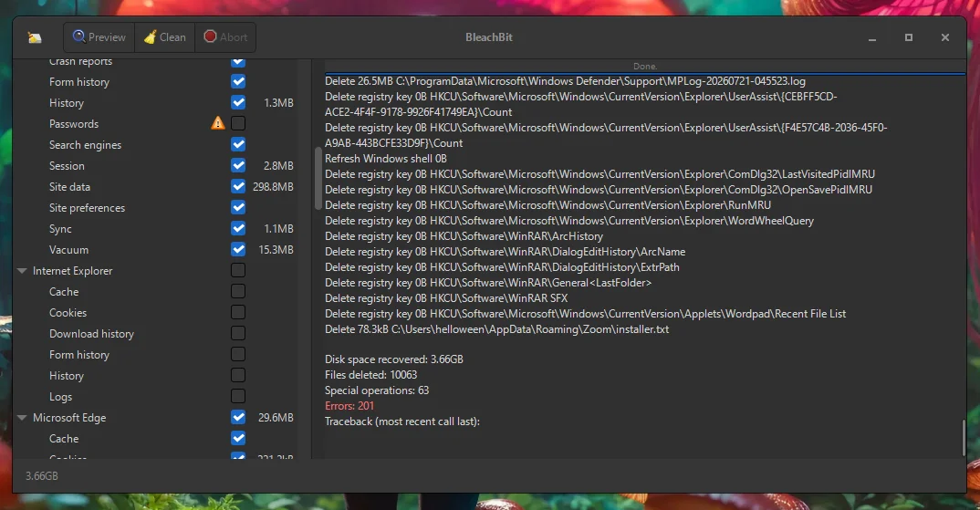Collapse the Internet Explorer tree group
The width and height of the screenshot is (980, 510).
click(22, 271)
